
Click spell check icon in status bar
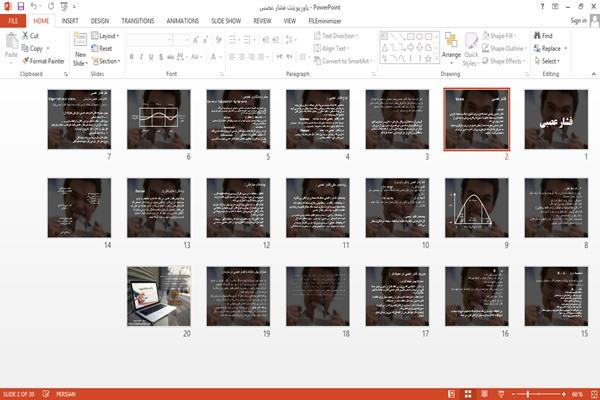[46, 393]
